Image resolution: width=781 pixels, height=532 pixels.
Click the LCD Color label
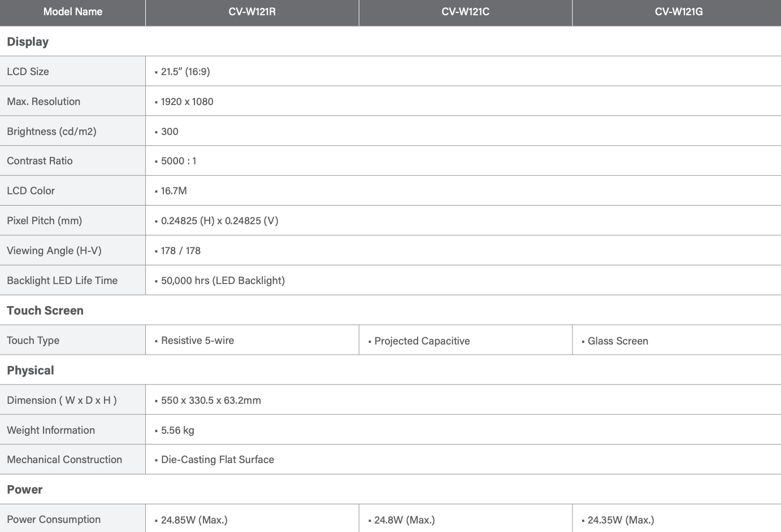pyautogui.click(x=31, y=191)
